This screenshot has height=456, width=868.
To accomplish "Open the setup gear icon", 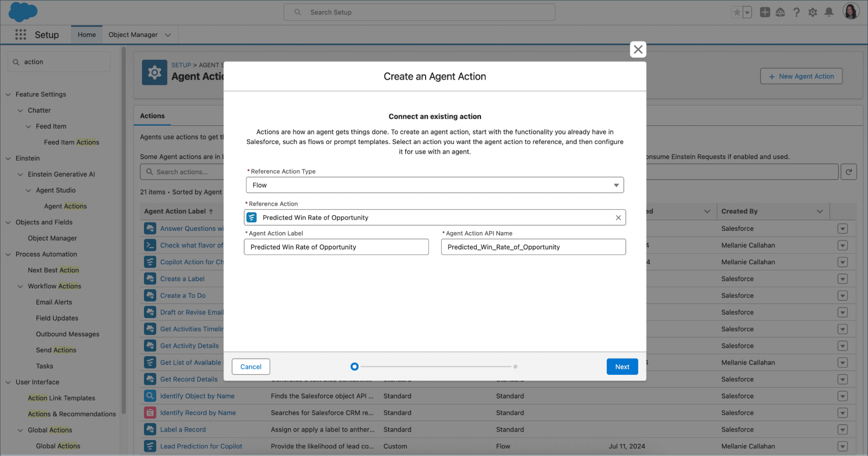I will coord(812,12).
